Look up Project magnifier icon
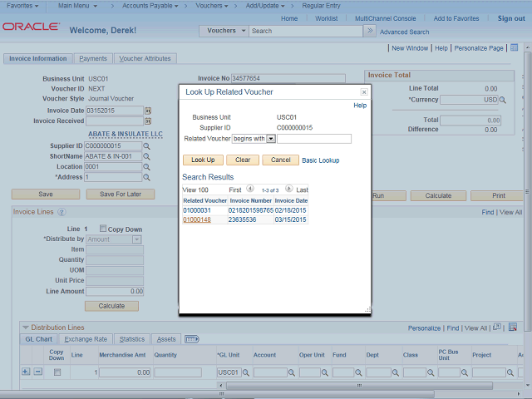Image resolution: width=532 pixels, height=399 pixels. point(510,372)
